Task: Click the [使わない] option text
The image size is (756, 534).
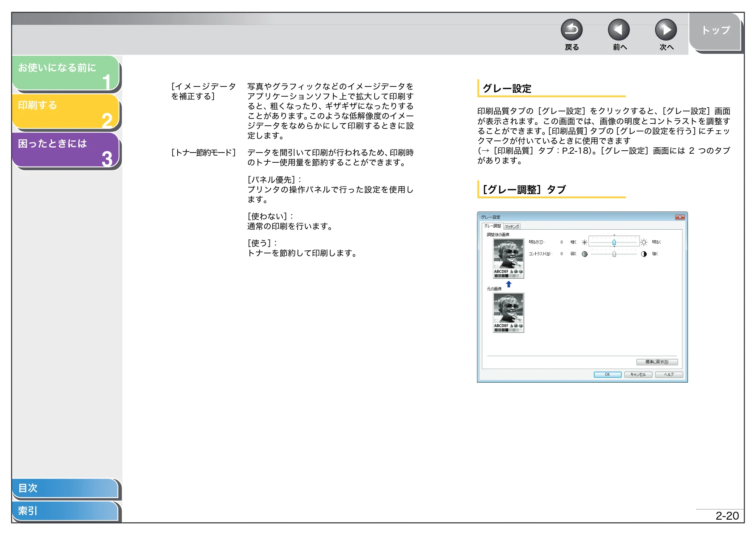Action: tap(270, 216)
